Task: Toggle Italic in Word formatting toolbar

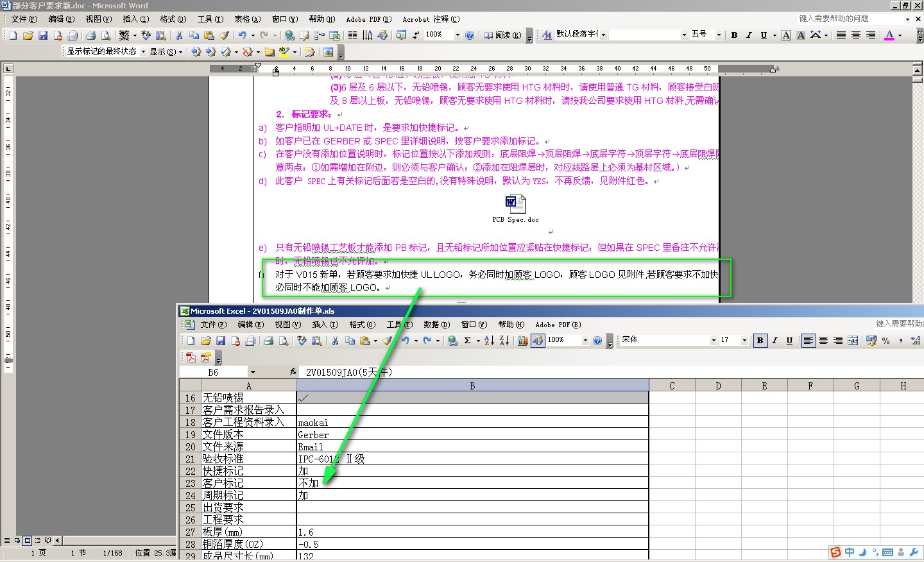Action: point(749,35)
